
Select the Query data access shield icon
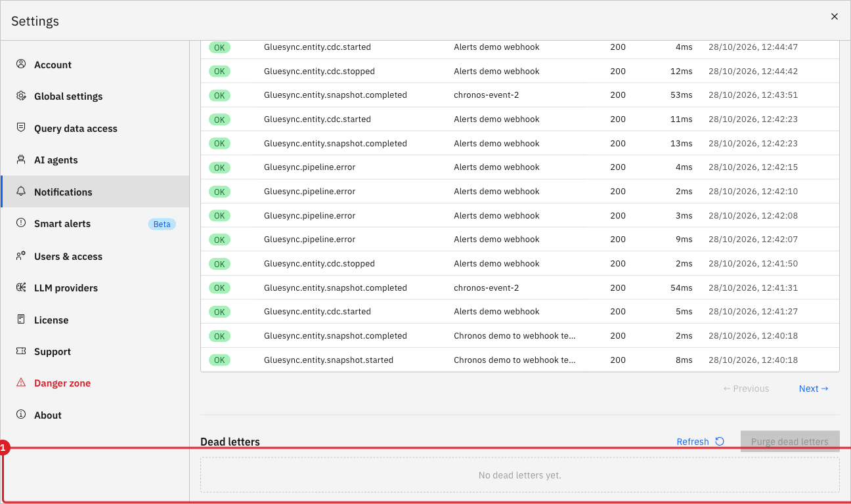tap(21, 128)
